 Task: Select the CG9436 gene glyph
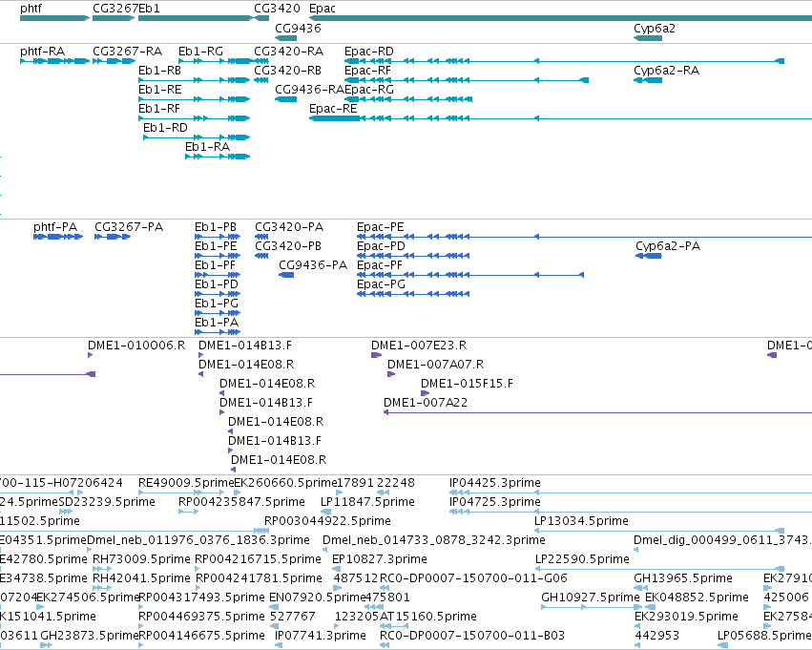[x=286, y=38]
